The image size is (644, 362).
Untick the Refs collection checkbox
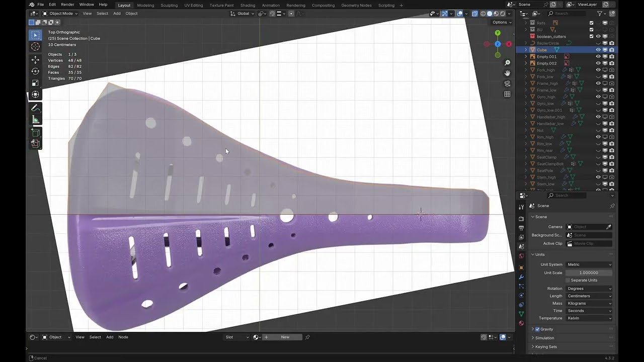pos(591,23)
